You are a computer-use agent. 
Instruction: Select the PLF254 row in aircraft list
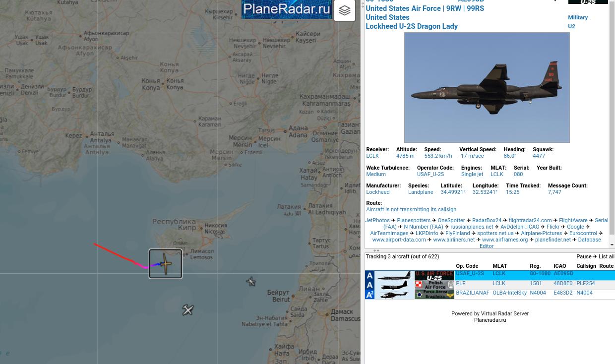coord(585,284)
